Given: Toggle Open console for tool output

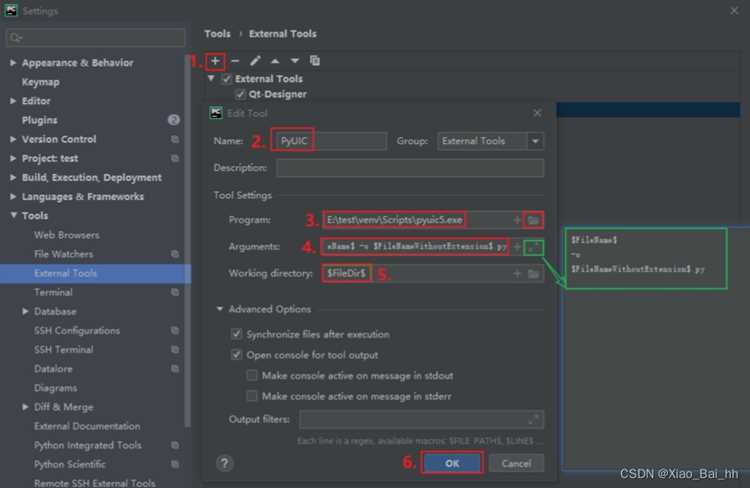Looking at the screenshot, I should (x=236, y=355).
